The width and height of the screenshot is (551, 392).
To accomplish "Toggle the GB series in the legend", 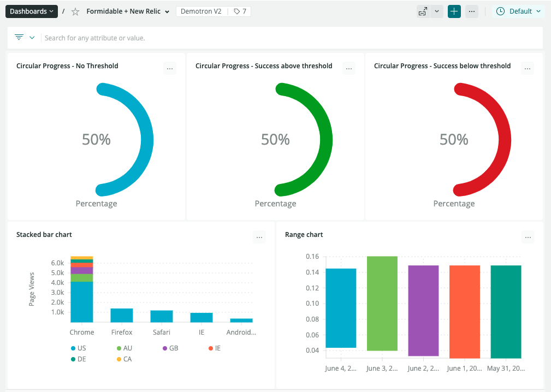I will pos(169,348).
